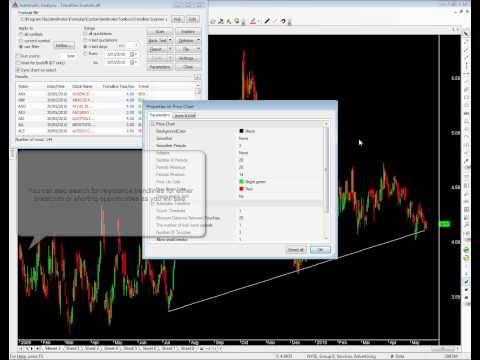Click the Properties dialog vertical scrollbar
The image size is (480, 360).
[326, 170]
